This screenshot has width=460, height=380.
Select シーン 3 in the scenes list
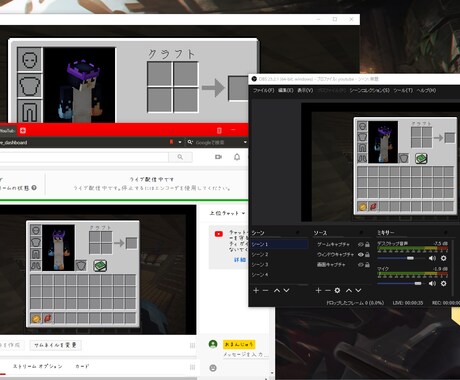click(x=279, y=265)
